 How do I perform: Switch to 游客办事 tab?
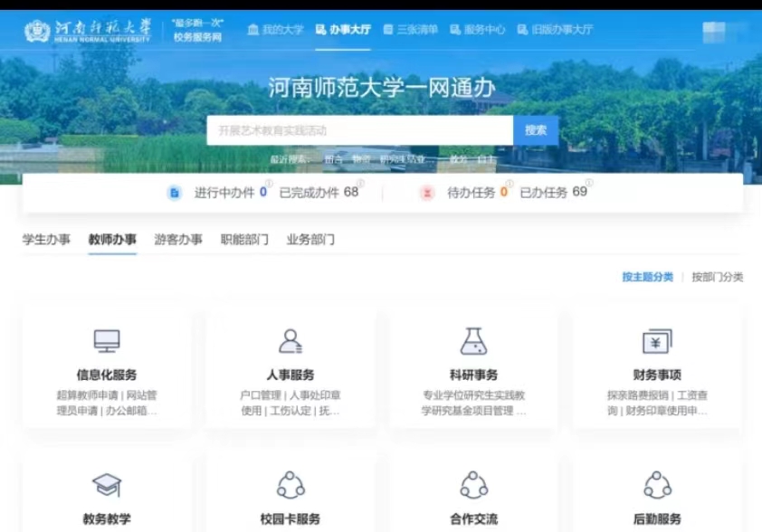pos(178,240)
